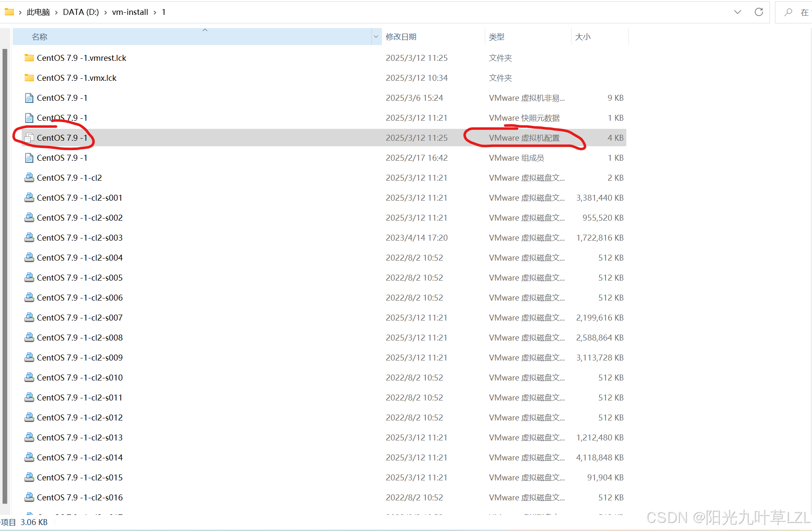Click the size 91,904 KB

coord(605,477)
